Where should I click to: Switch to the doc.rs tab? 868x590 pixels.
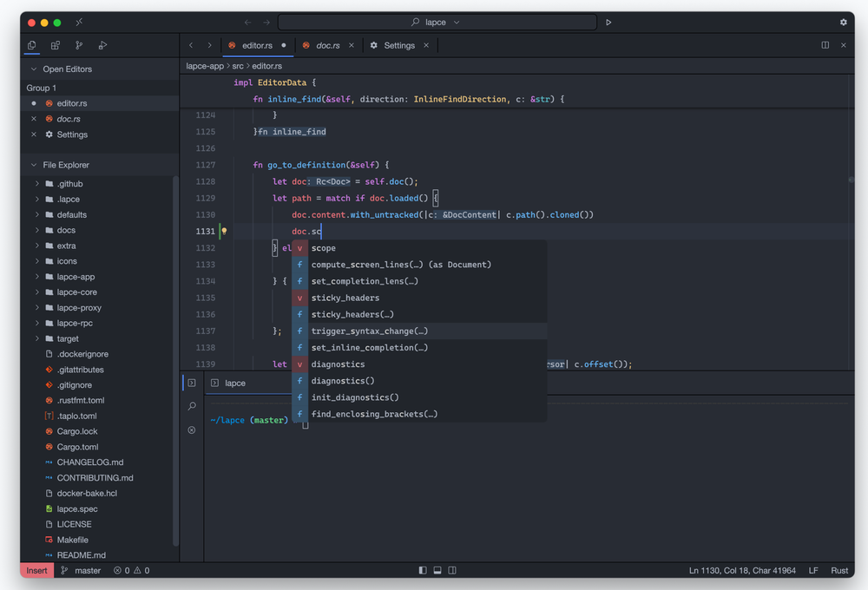coord(328,45)
